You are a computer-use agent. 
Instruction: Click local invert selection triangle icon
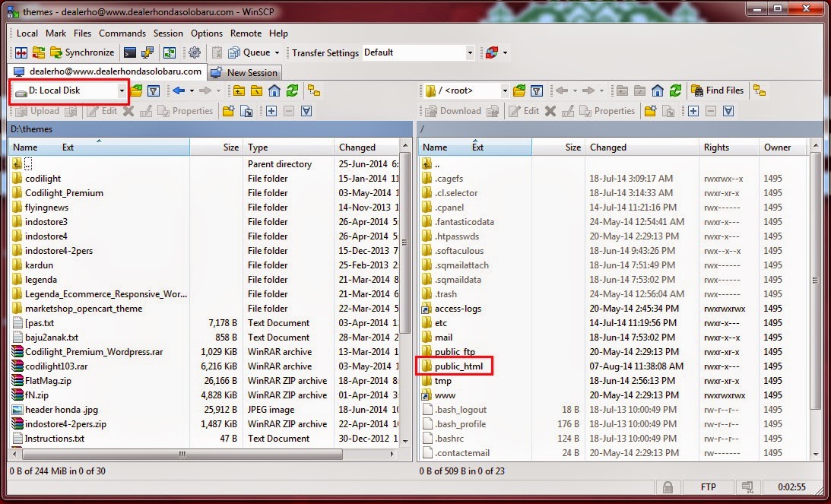click(x=306, y=111)
